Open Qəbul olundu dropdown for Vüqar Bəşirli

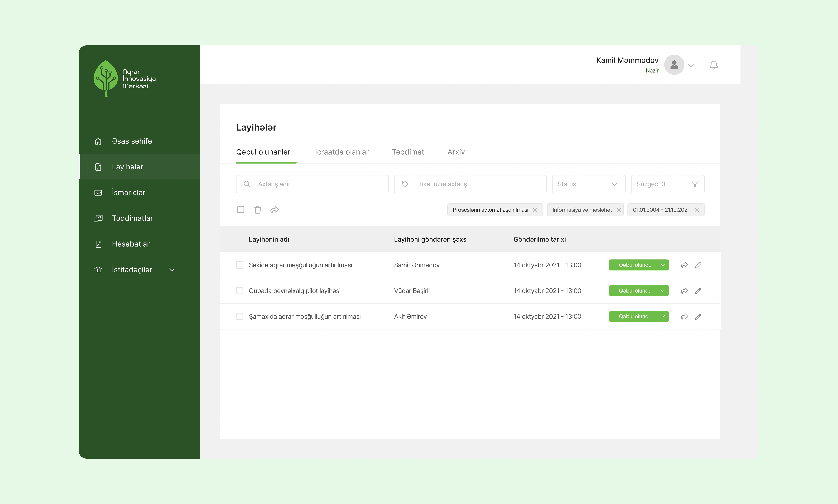tap(662, 291)
